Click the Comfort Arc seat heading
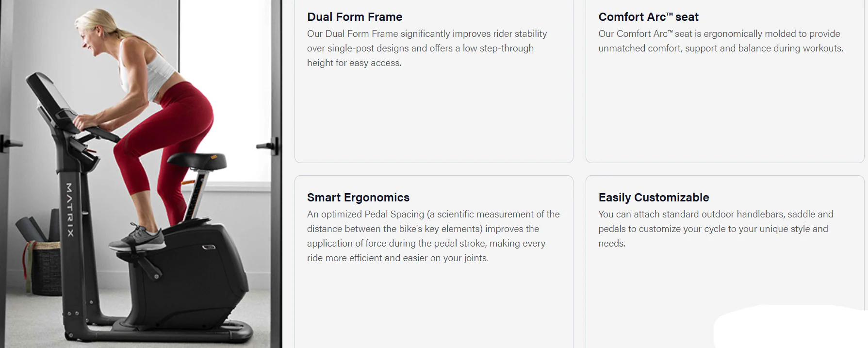868x348 pixels. click(648, 17)
